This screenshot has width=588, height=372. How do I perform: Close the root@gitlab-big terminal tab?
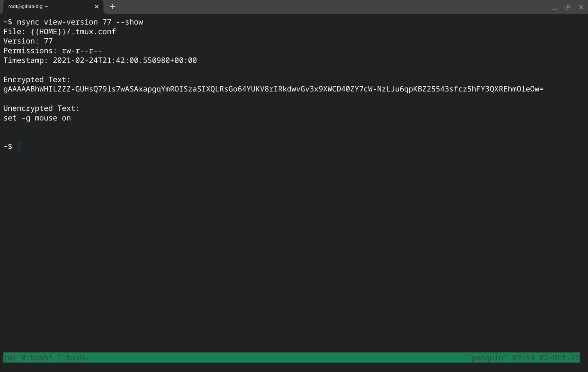(97, 7)
